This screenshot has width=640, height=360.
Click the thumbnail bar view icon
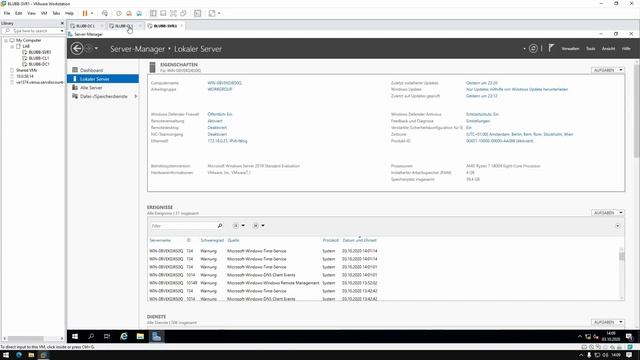[163, 13]
